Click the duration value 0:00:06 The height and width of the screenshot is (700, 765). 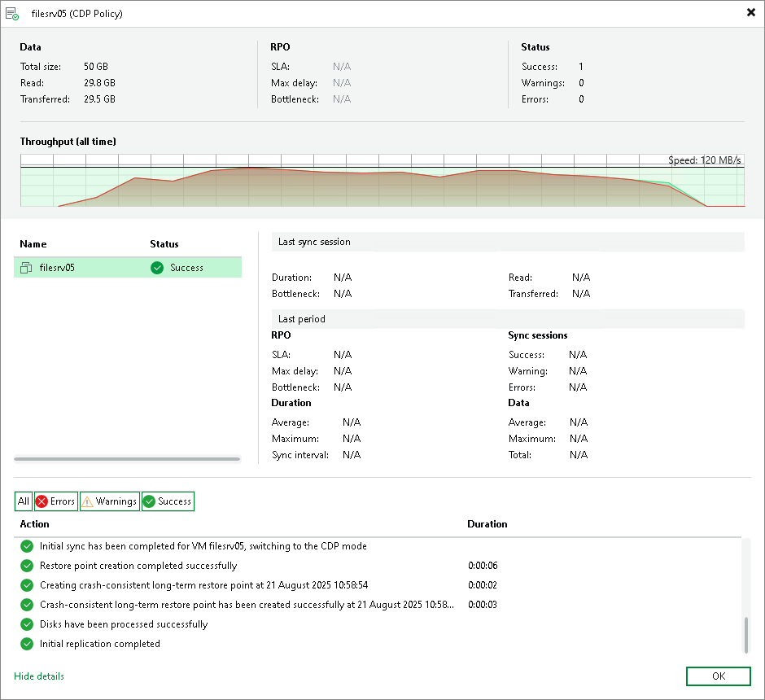[x=483, y=566]
